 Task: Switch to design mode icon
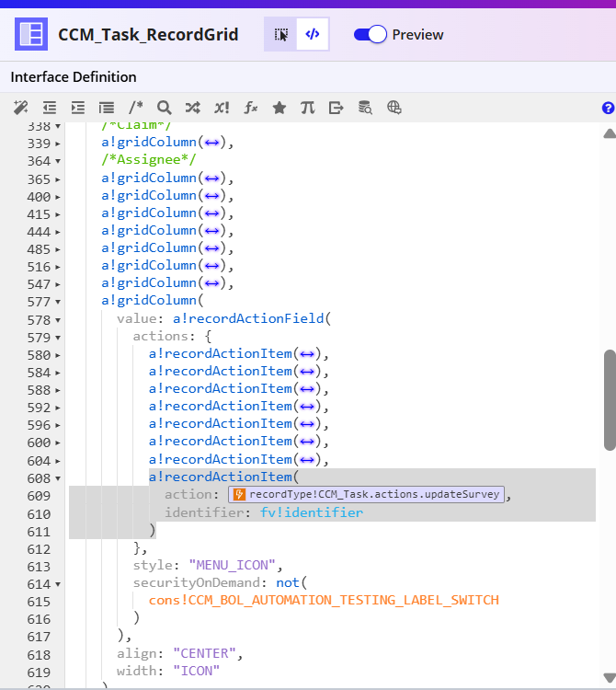pyautogui.click(x=280, y=34)
